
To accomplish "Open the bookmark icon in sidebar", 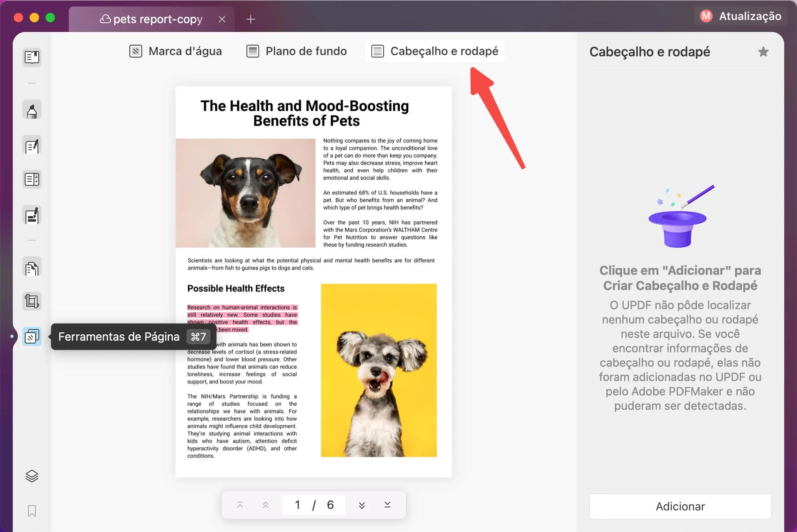I will point(32,511).
